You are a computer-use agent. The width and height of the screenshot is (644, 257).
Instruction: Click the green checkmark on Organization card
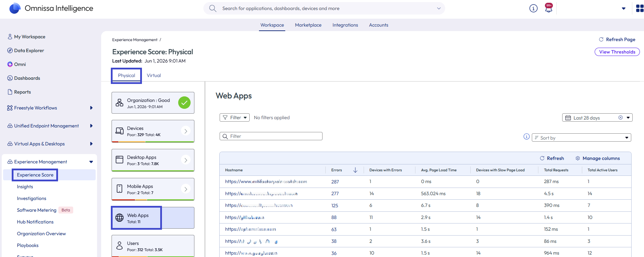[184, 103]
